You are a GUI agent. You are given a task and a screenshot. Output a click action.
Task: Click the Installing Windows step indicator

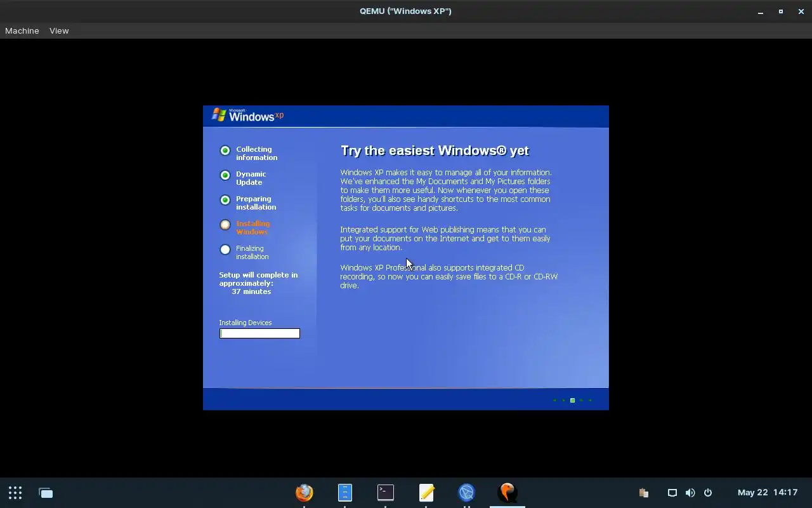225,225
